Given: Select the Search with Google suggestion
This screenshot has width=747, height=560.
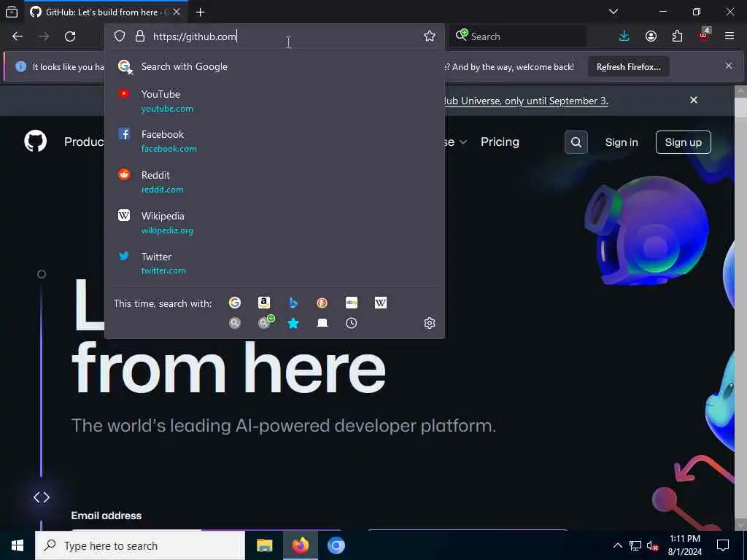Looking at the screenshot, I should 274,66.
